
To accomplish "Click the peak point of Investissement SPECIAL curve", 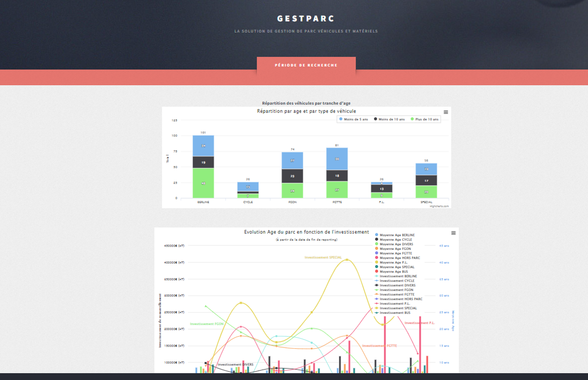I will coord(347,260).
